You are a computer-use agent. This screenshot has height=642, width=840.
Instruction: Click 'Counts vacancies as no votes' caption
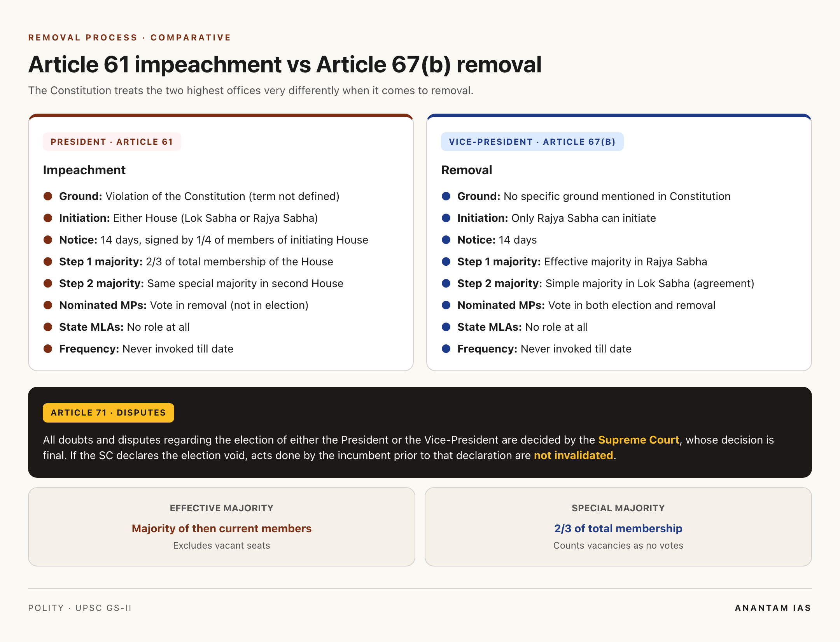pyautogui.click(x=618, y=546)
